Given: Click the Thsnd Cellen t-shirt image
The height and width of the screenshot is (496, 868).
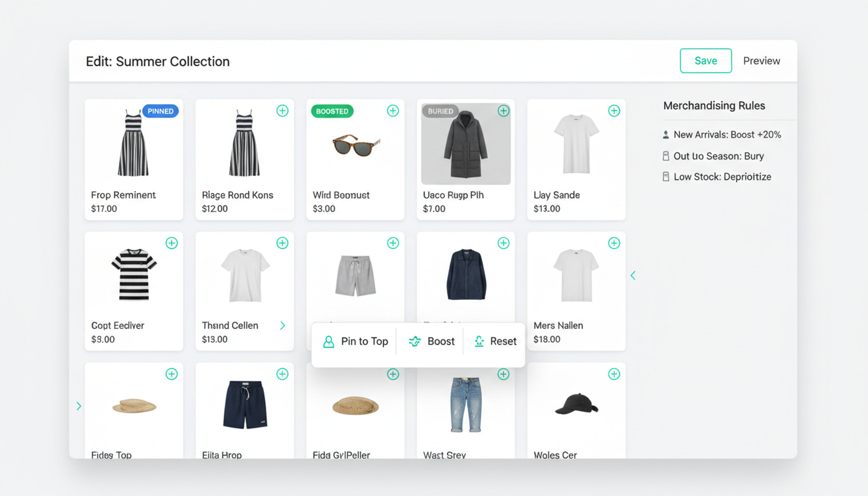Looking at the screenshot, I should (x=245, y=275).
